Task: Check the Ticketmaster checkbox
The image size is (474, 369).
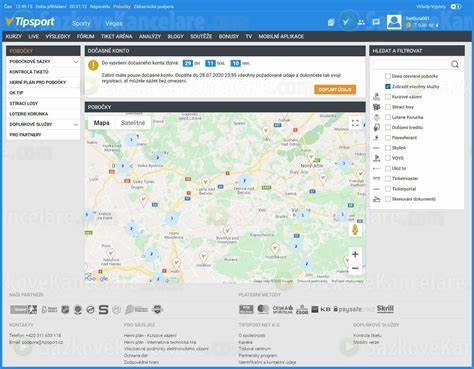Action: tap(388, 178)
